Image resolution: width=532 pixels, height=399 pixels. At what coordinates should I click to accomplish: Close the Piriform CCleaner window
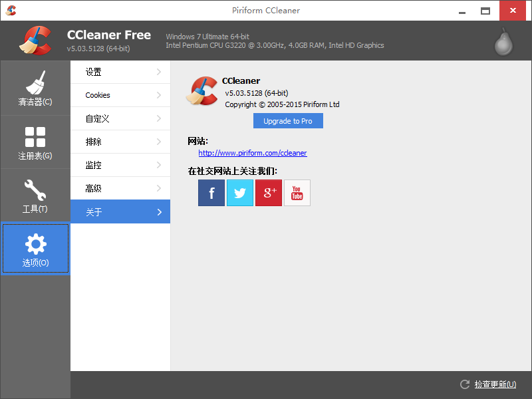(513, 11)
